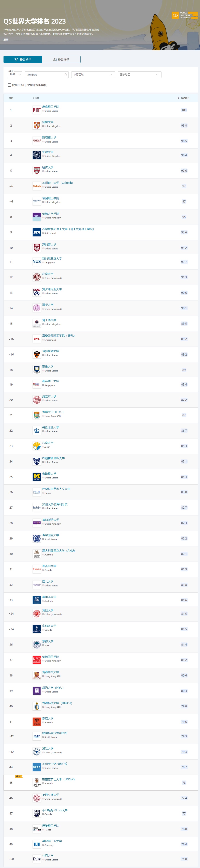Open 清华大学 university link
200x868 pixels.
[47, 305]
